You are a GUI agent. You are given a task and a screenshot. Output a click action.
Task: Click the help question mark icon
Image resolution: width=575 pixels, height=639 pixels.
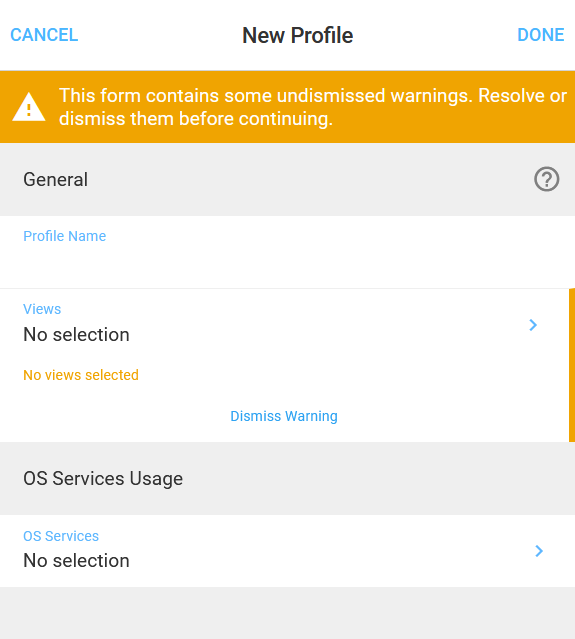546,179
